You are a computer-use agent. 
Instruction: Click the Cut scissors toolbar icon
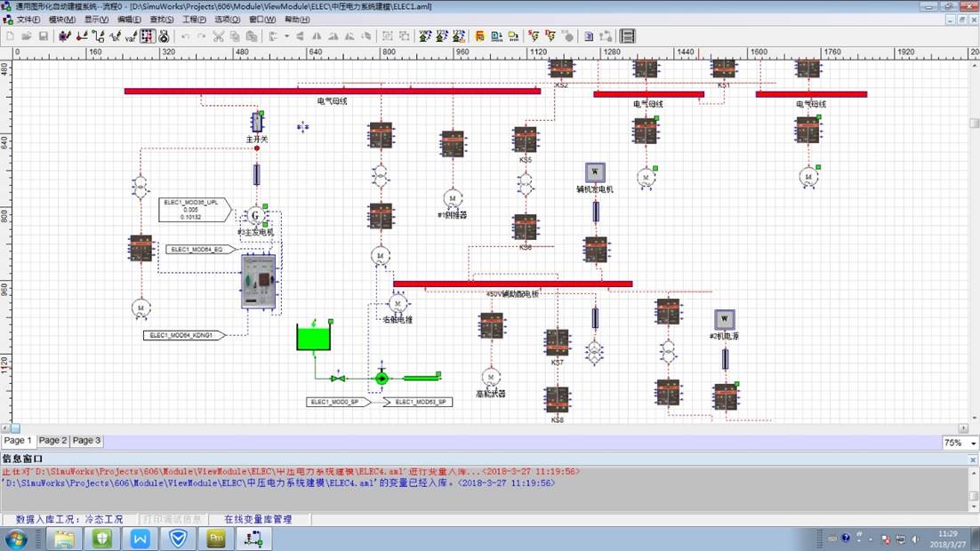tap(218, 36)
